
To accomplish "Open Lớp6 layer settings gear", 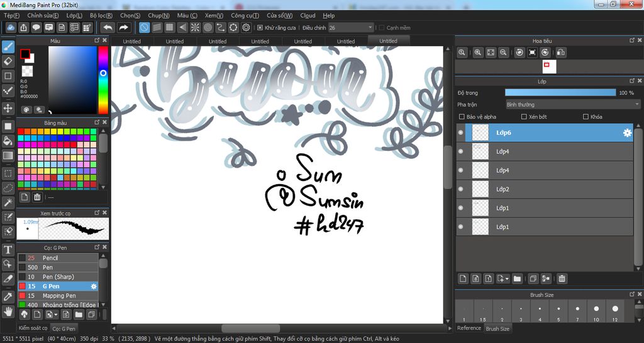I will 627,133.
